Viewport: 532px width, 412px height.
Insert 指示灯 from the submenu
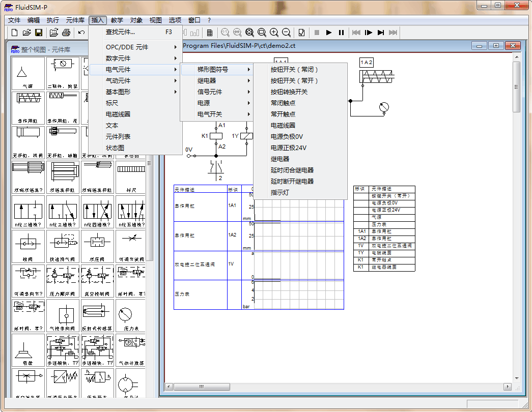(x=300, y=193)
